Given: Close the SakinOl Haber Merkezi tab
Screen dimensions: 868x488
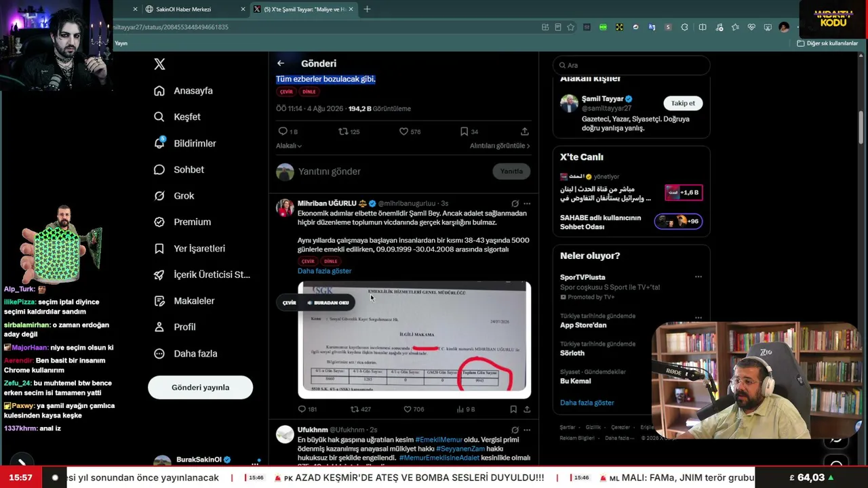Looking at the screenshot, I should tap(243, 9).
